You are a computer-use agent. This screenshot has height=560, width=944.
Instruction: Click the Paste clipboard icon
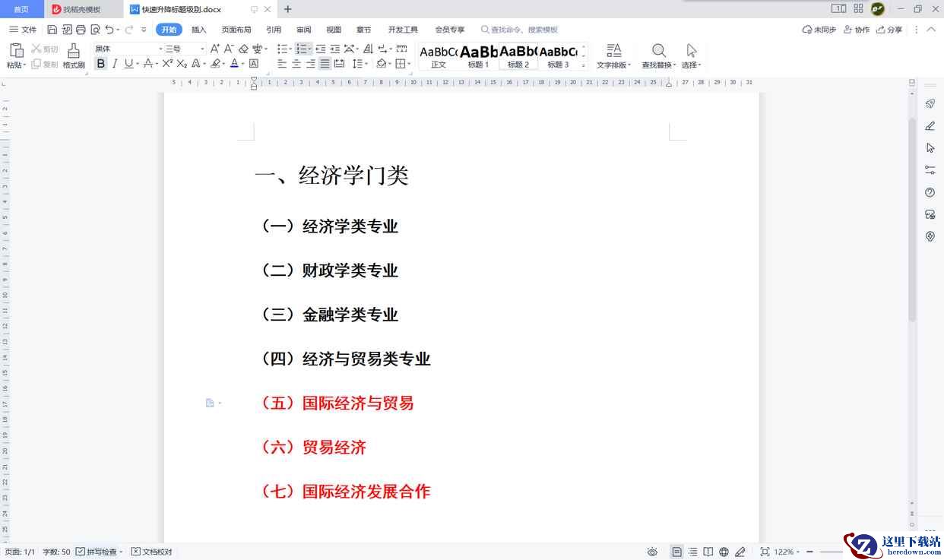point(16,50)
